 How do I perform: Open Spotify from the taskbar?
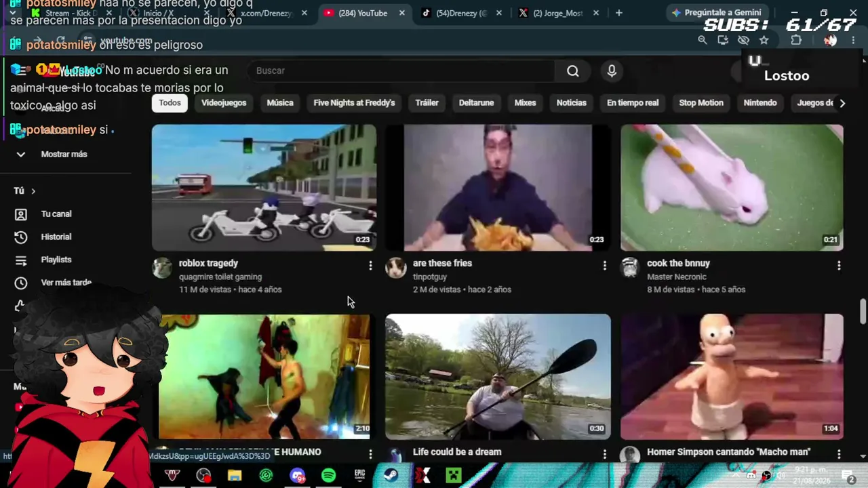[x=328, y=476]
